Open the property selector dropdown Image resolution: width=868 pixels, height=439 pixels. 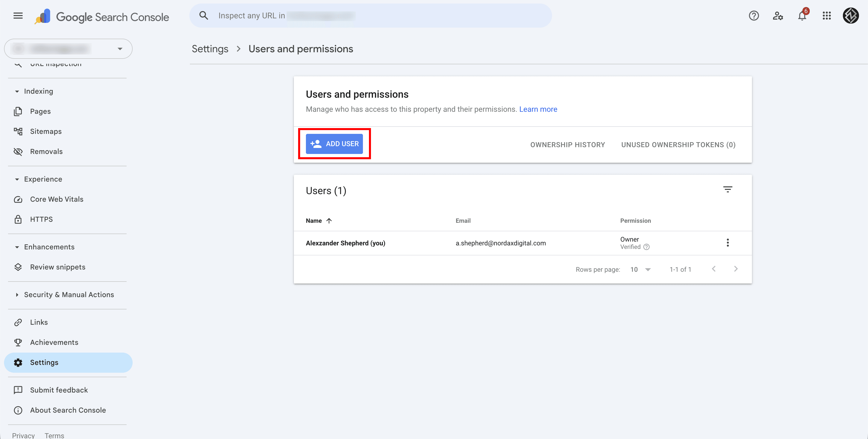[x=120, y=48]
